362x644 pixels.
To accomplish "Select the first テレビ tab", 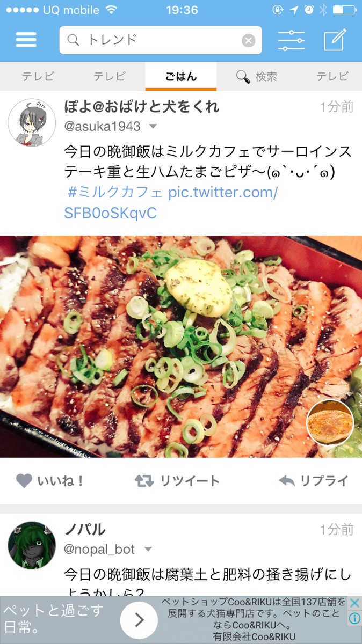I will (38, 77).
